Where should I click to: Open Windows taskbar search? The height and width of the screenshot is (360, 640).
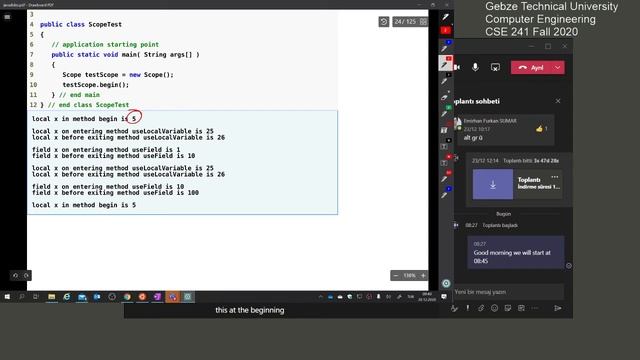click(22, 297)
